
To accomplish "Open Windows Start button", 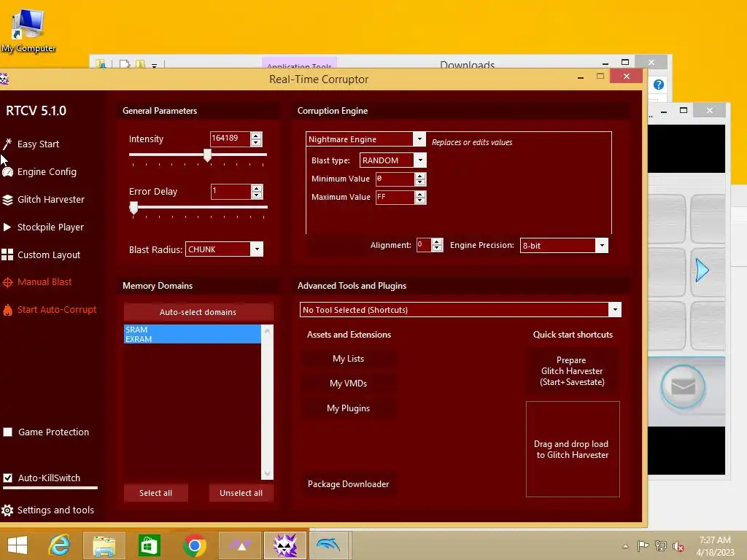I will click(18, 545).
